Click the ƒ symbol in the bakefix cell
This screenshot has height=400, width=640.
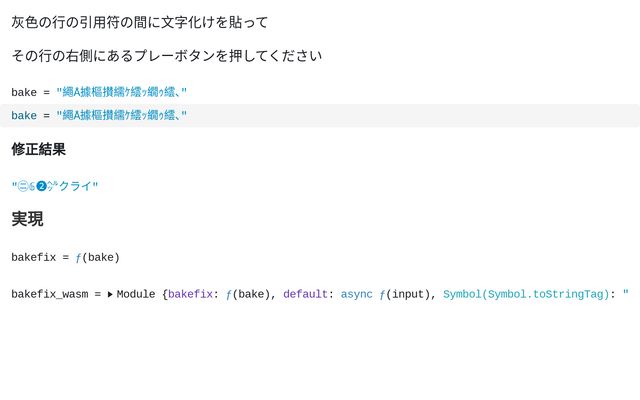[78, 258]
